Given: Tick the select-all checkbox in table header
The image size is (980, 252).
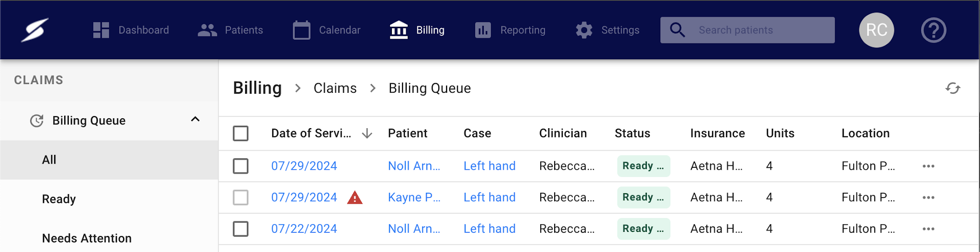Looking at the screenshot, I should click(x=241, y=133).
